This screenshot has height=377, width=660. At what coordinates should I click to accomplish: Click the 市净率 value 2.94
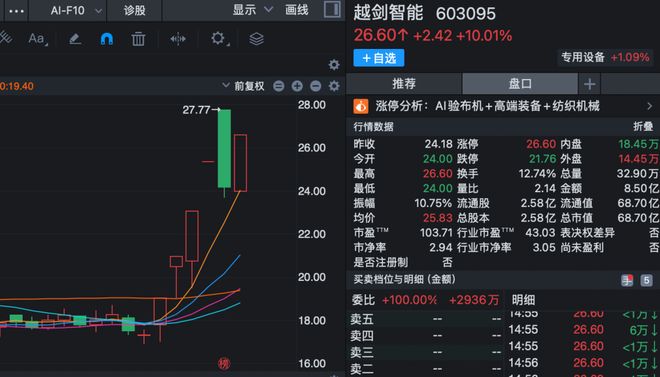coord(441,247)
